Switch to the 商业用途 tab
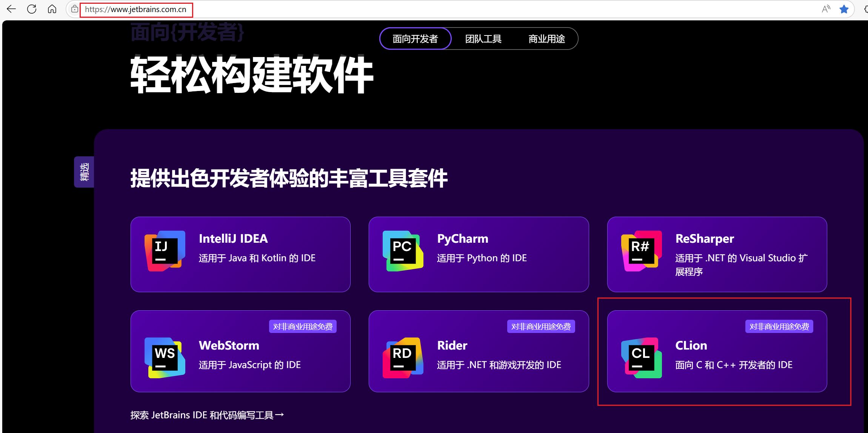868x433 pixels. 546,39
